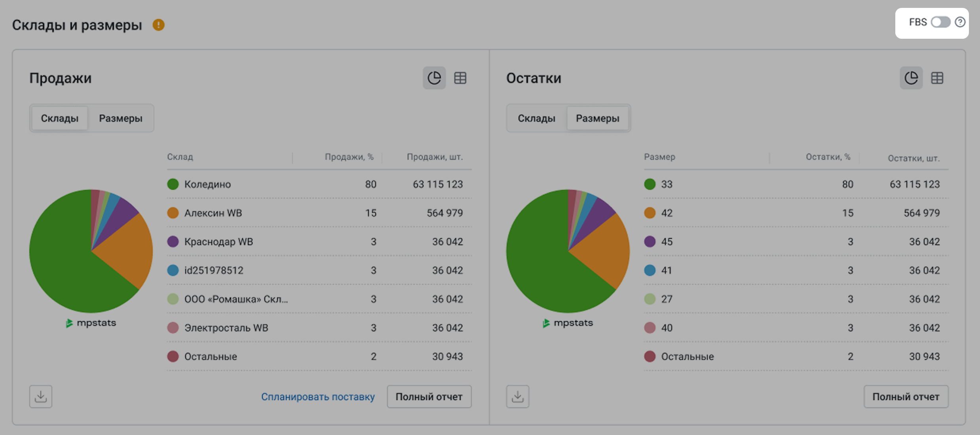Select Размеры tab in Остатки panel
Image resolution: width=980 pixels, height=435 pixels.
pyautogui.click(x=597, y=118)
